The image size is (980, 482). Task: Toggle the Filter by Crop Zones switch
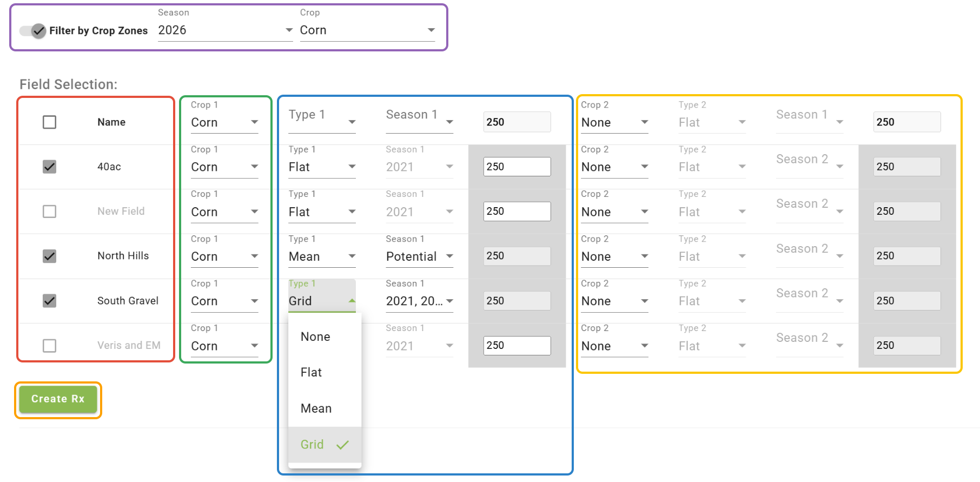[x=34, y=31]
